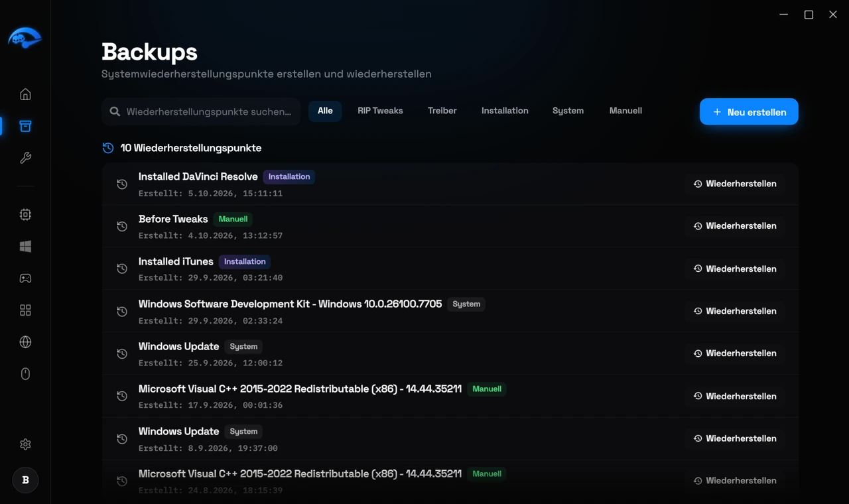Viewport: 849px width, 504px height.
Task: Open the mouse icon in sidebar
Action: tap(25, 374)
